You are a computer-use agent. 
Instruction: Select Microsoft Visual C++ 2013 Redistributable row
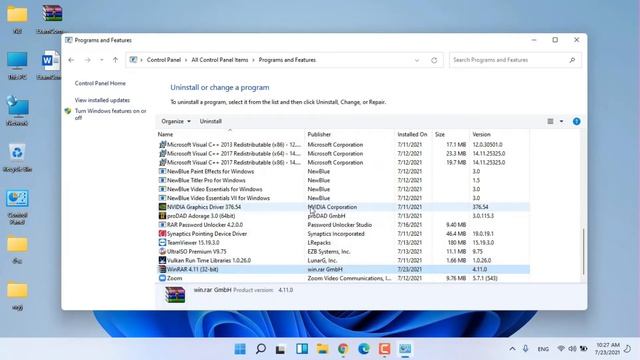[343, 144]
